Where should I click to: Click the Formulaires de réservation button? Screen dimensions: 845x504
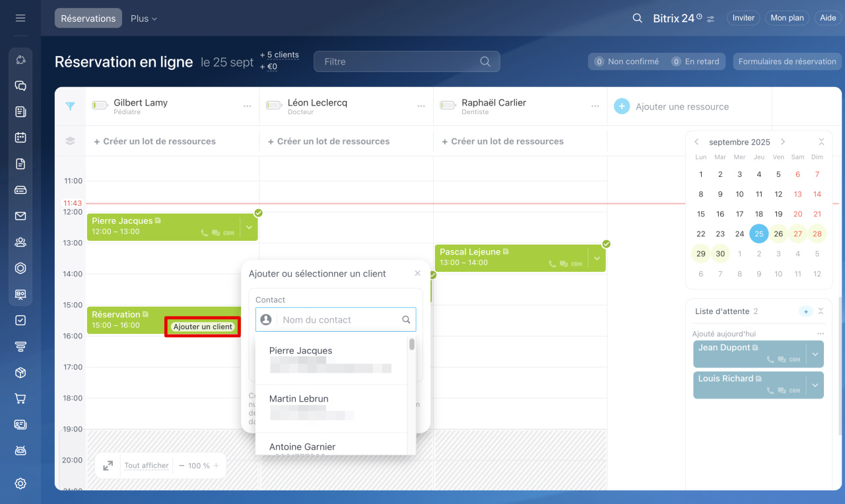pos(787,61)
